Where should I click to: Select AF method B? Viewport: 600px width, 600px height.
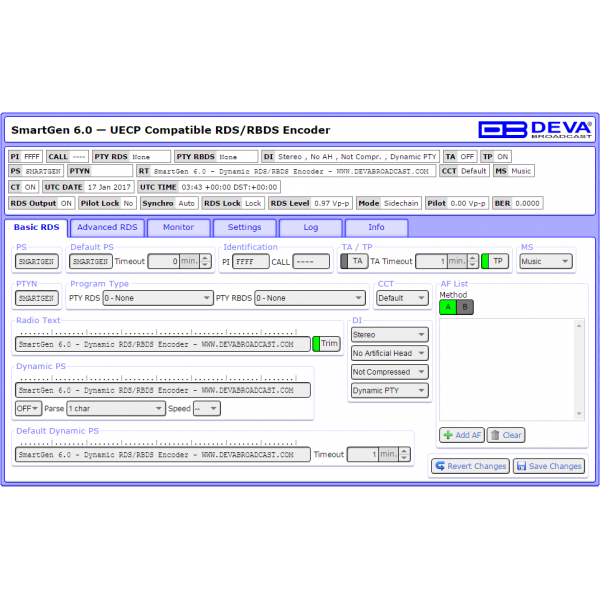[x=465, y=307]
